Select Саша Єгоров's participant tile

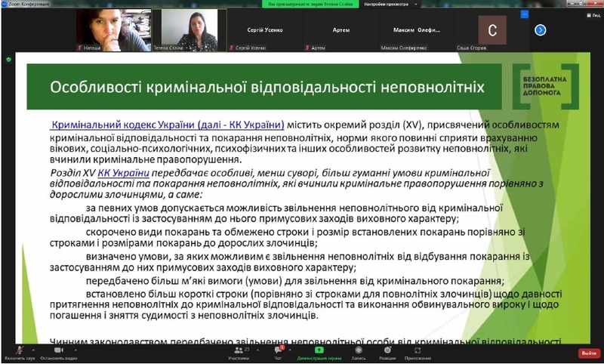click(x=492, y=30)
